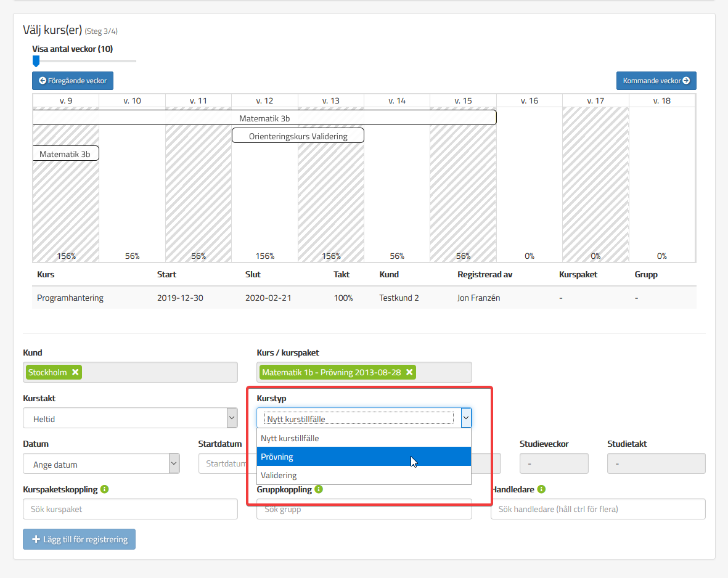The height and width of the screenshot is (578, 728).
Task: Go to Kommande veckor
Action: [x=656, y=81]
